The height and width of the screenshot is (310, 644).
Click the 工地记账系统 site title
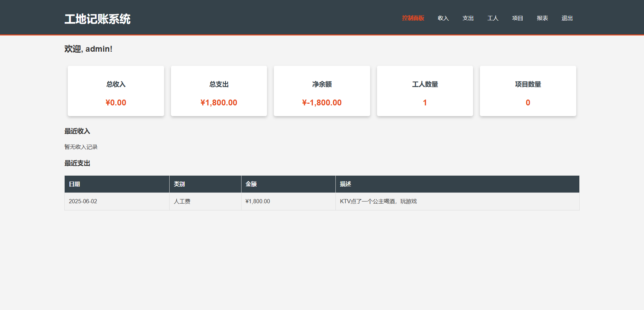click(98, 19)
